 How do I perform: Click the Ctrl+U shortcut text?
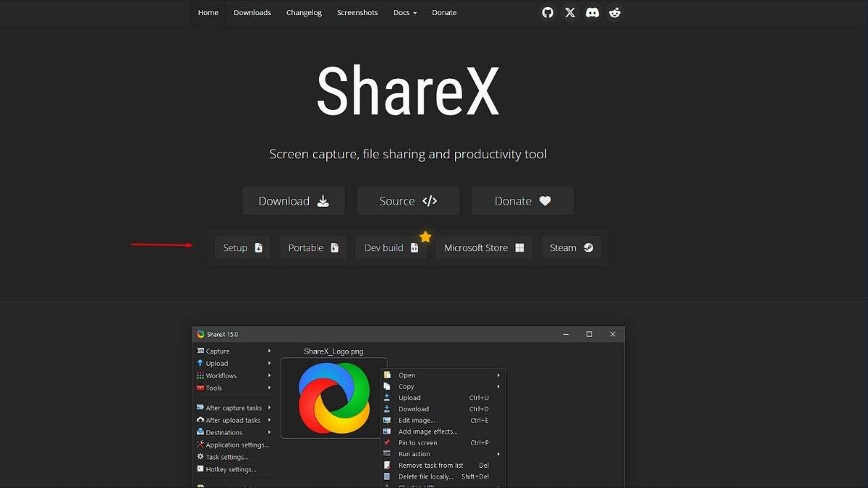pyautogui.click(x=479, y=398)
